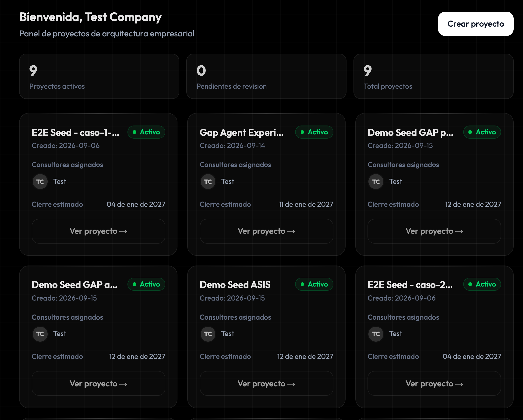The width and height of the screenshot is (523, 420).
Task: Select the title "E2E Seed - caso-1-..."
Action: coord(75,133)
